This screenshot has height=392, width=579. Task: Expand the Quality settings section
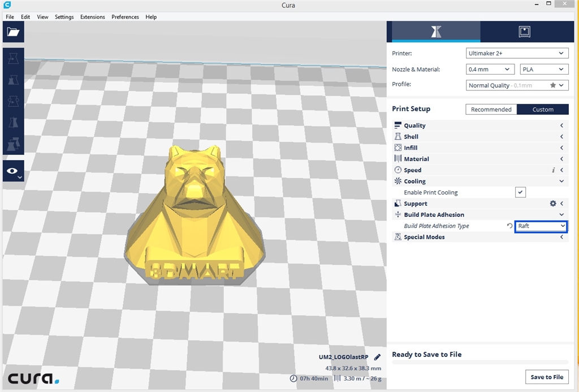(x=561, y=125)
